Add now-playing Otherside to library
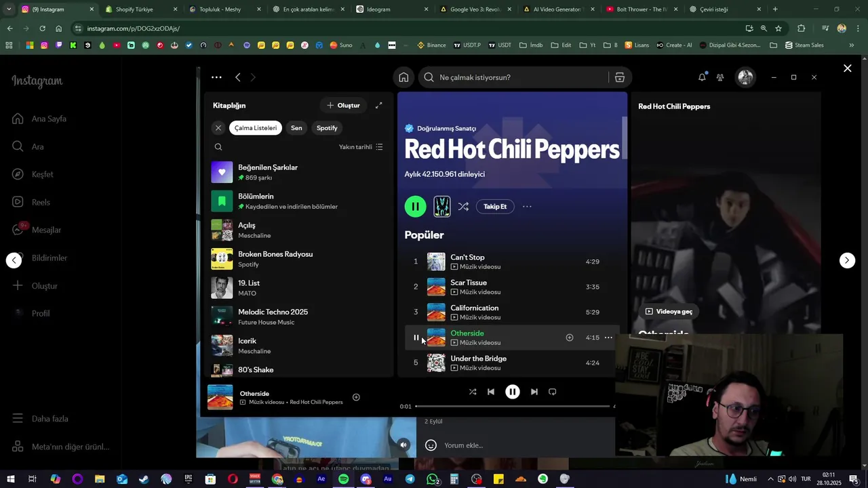This screenshot has height=488, width=868. [356, 397]
